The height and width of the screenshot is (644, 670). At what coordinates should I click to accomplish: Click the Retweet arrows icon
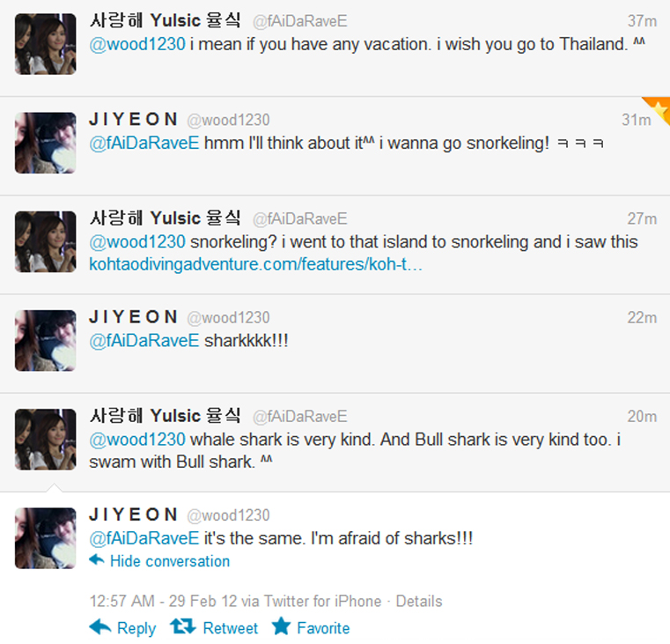tap(183, 626)
